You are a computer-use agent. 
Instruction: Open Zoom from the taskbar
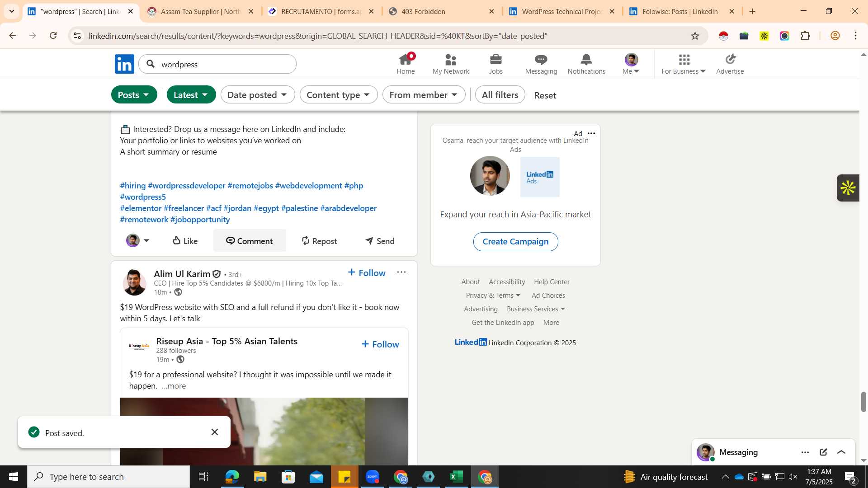coord(373,477)
